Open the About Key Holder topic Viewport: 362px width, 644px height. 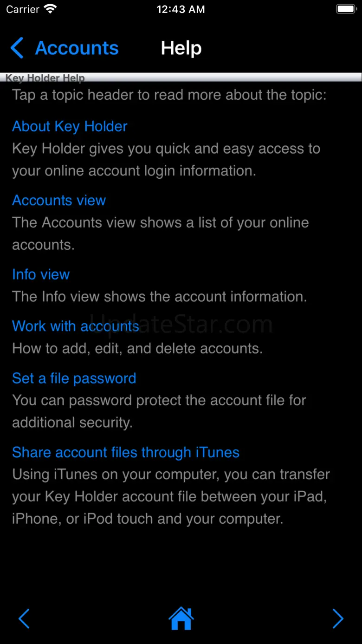click(x=70, y=126)
